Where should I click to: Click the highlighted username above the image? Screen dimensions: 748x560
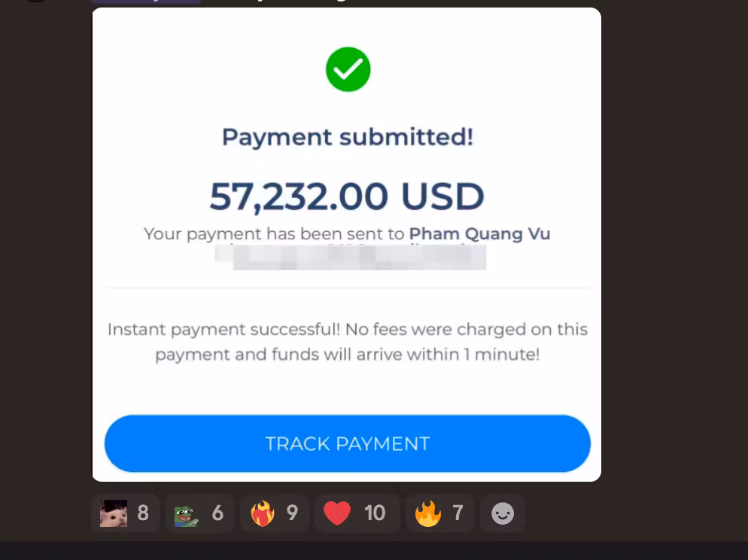pyautogui.click(x=147, y=2)
